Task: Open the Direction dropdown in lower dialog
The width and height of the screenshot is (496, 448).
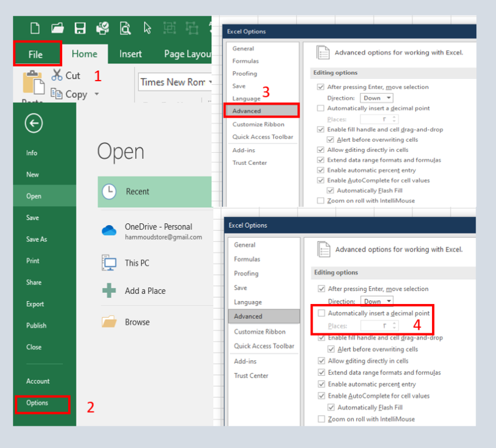Action: click(377, 301)
